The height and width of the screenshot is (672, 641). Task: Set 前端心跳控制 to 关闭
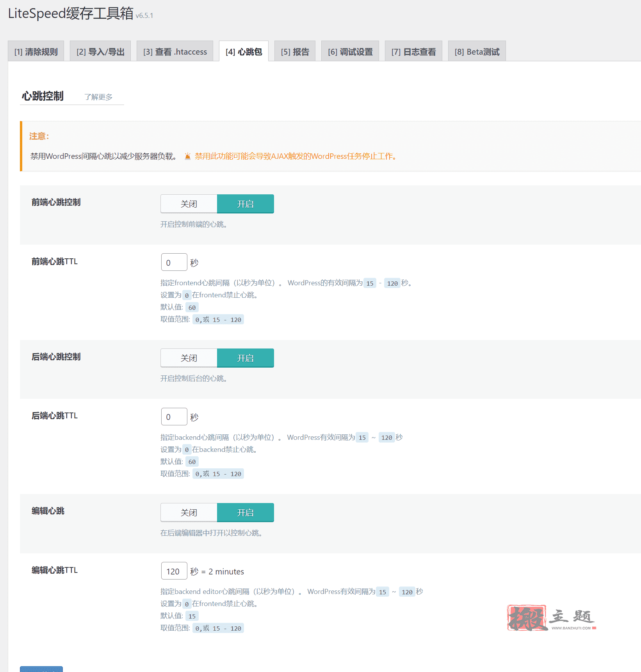(x=189, y=204)
